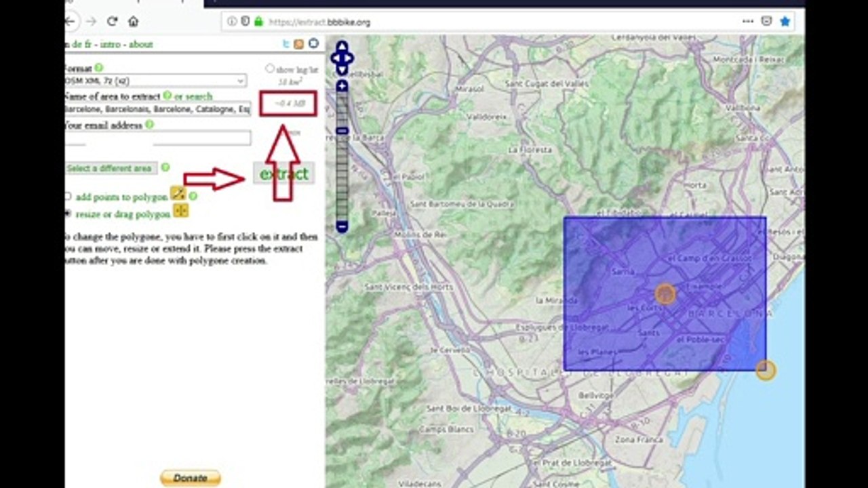The width and height of the screenshot is (868, 488).
Task: Click the add points to polygon link
Action: (x=121, y=197)
